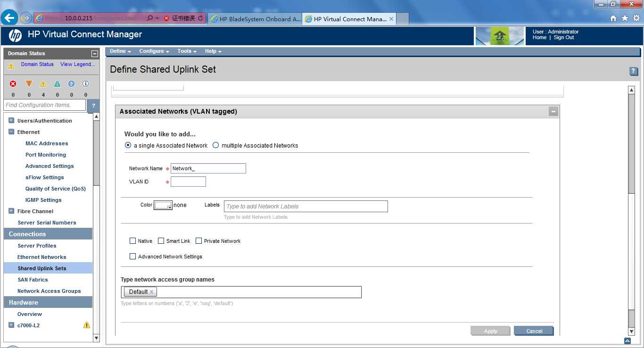Switch to HP BladeSystem Onboard tab

point(255,19)
